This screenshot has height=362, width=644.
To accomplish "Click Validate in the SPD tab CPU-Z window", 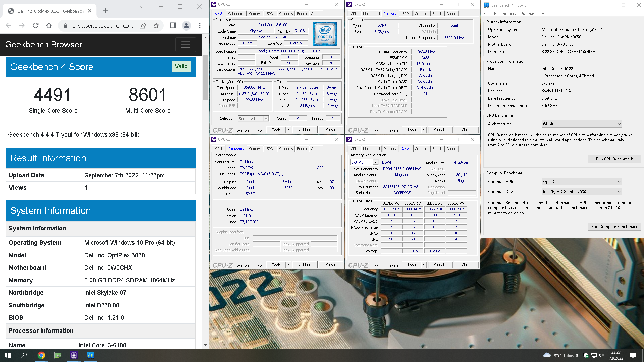I will tap(440, 265).
